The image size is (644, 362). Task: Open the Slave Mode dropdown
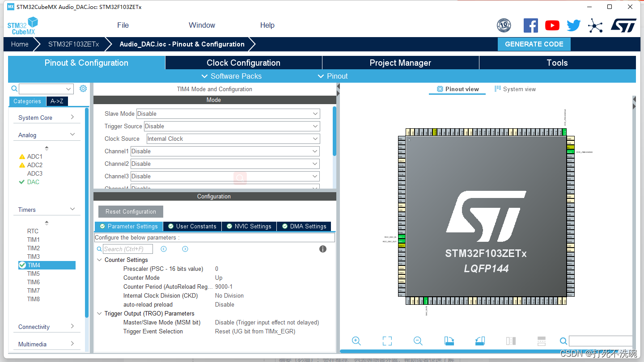[228, 114]
